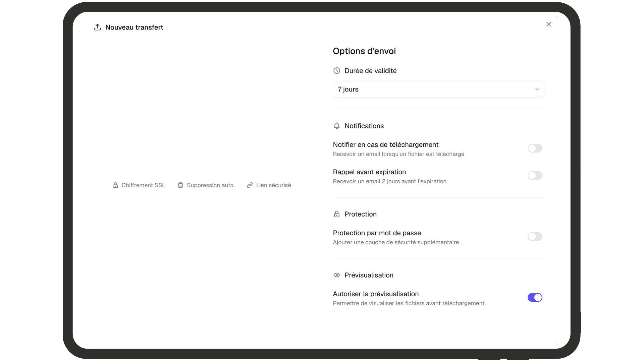The width and height of the screenshot is (644, 362).
Task: Click the upload icon beside Nouveau transfert
Action: pyautogui.click(x=97, y=27)
